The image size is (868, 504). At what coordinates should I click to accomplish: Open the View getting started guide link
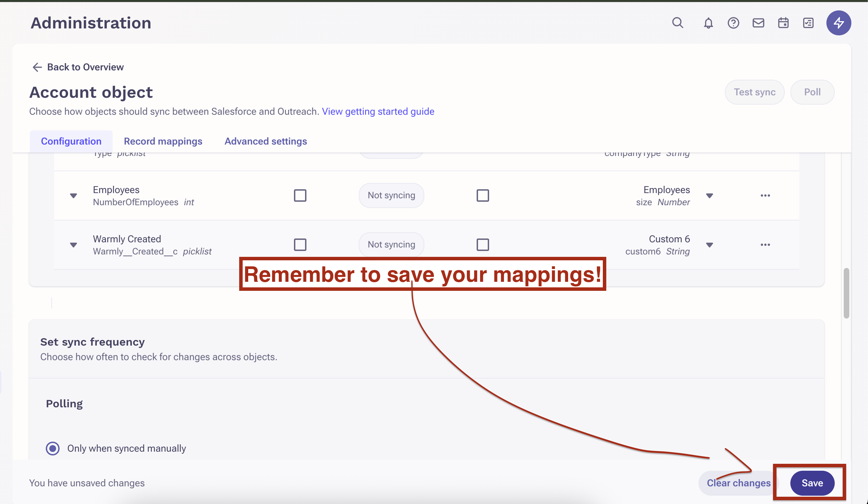tap(378, 112)
